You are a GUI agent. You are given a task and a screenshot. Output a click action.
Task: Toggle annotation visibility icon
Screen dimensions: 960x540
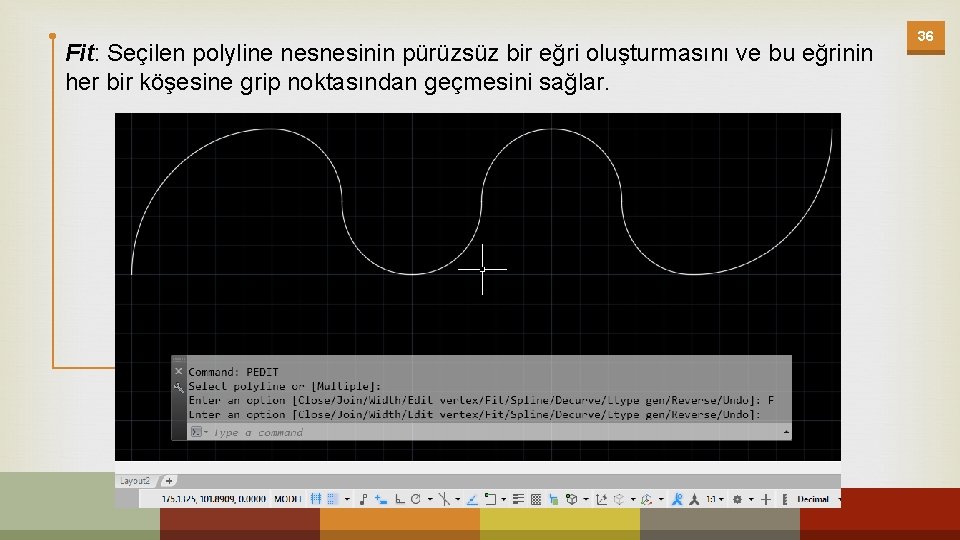(x=677, y=499)
